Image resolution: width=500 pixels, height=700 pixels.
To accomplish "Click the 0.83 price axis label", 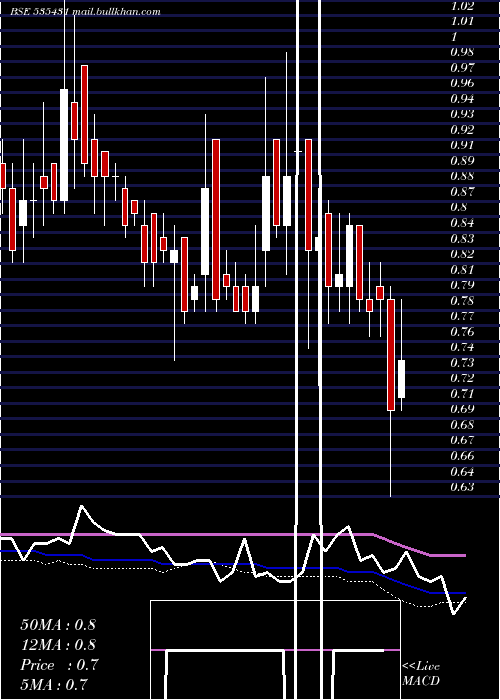I will point(462,238).
